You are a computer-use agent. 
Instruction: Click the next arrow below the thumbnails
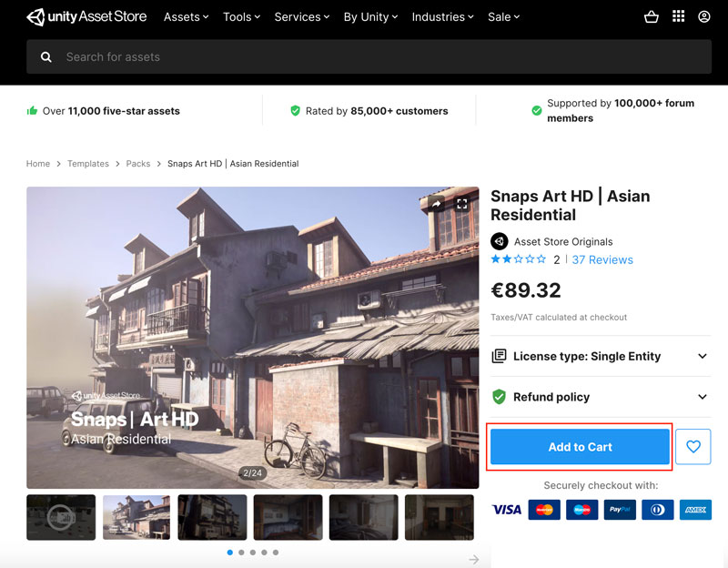(x=473, y=560)
